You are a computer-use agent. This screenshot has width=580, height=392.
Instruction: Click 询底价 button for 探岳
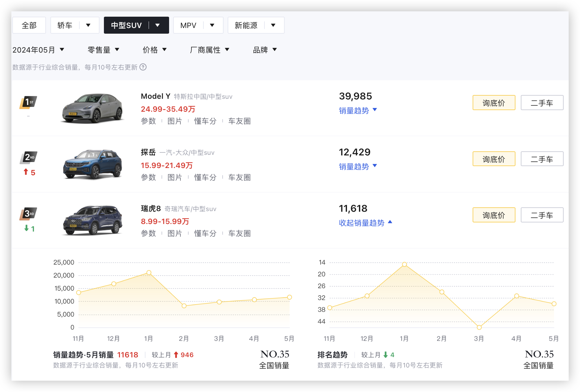click(x=494, y=159)
